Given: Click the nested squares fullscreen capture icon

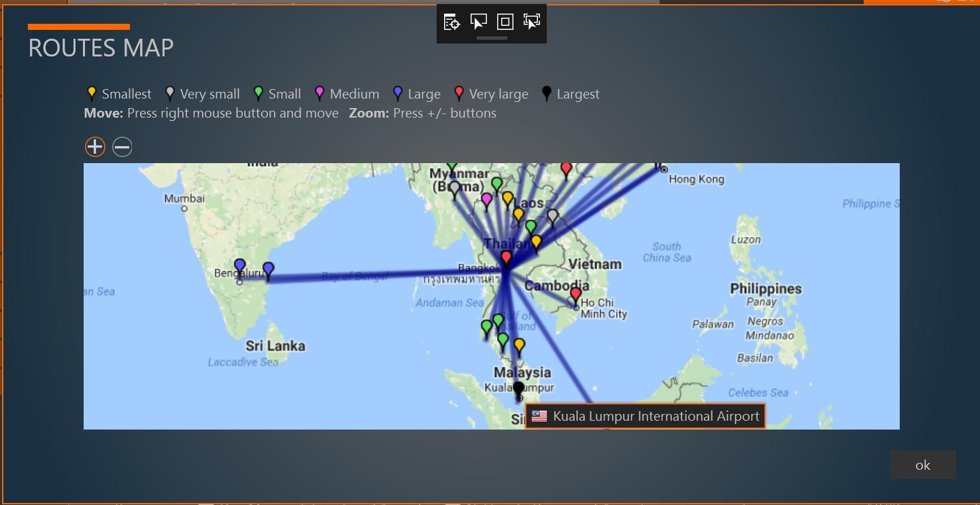Looking at the screenshot, I should pos(505,22).
